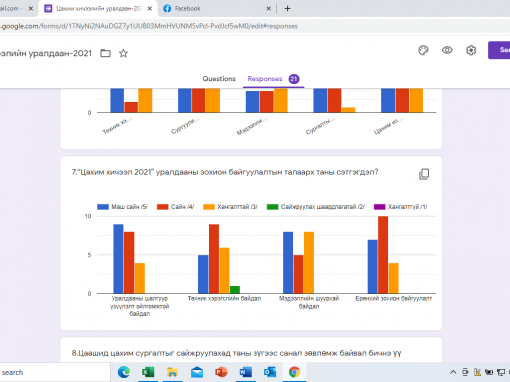Click the form title ending уралдаан-2021

pyautogui.click(x=46, y=53)
